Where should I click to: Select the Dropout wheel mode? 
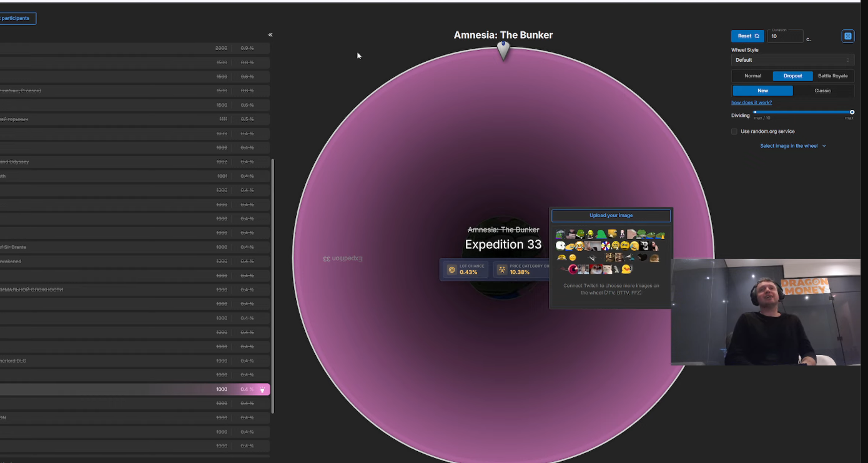[793, 76]
